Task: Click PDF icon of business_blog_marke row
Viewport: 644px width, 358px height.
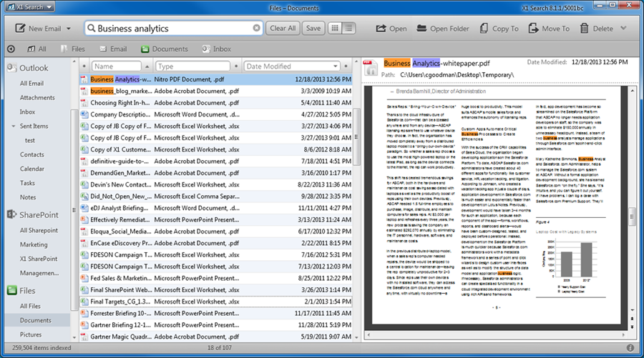Action: click(x=84, y=91)
